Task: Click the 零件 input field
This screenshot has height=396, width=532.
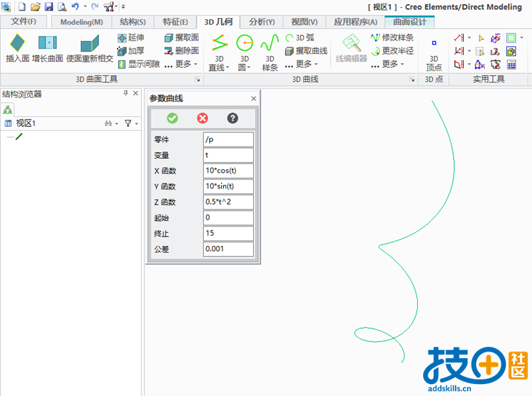Action: (228, 140)
